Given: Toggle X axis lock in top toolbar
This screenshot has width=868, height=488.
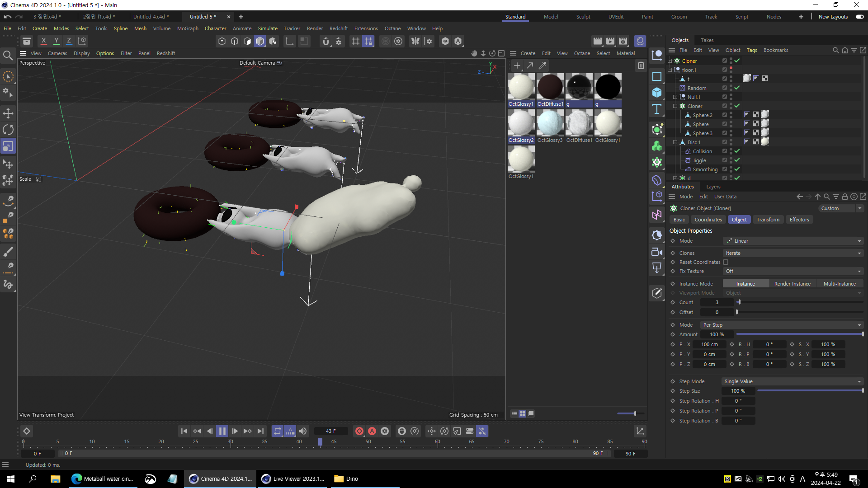Looking at the screenshot, I should (43, 41).
